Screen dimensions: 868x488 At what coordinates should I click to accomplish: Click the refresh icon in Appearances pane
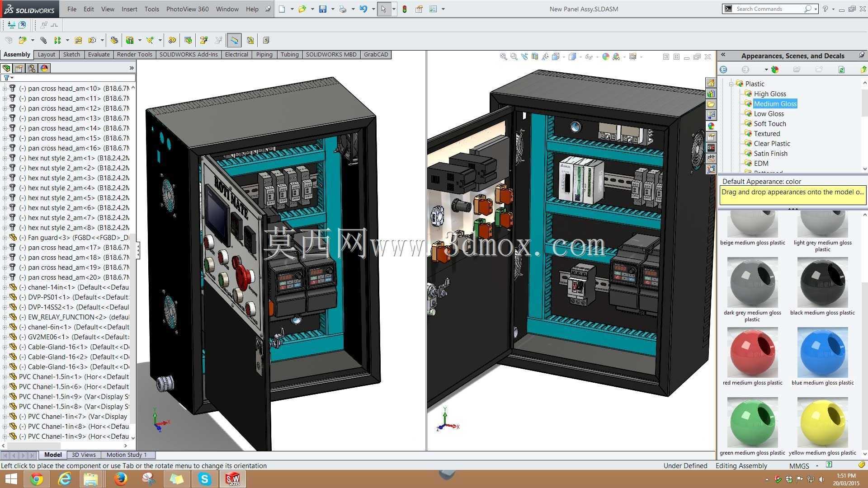pos(841,70)
